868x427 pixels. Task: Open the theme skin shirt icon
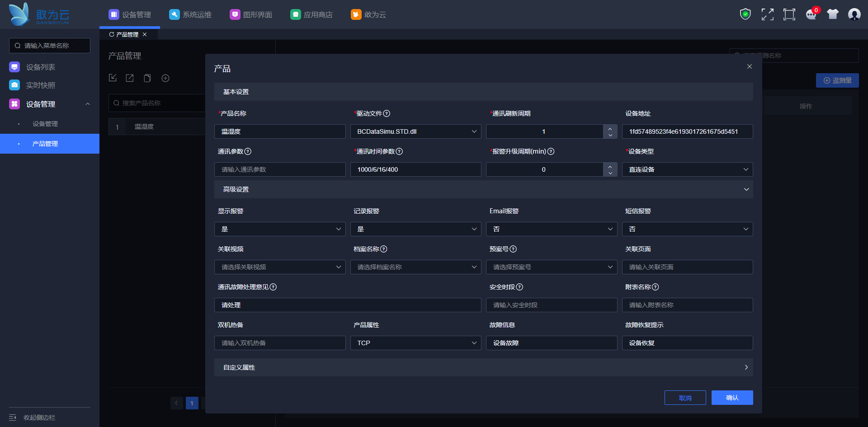(832, 14)
